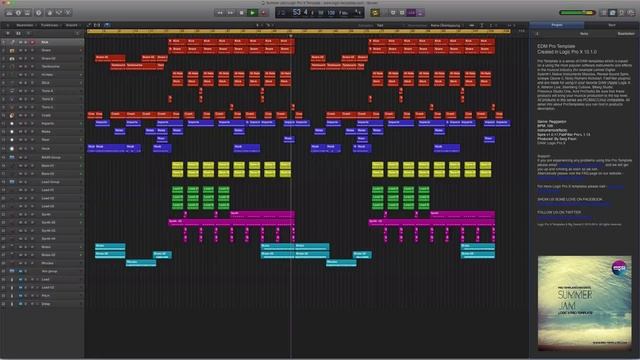Select the Tambourine track header
The image size is (640, 360).
[42, 67]
